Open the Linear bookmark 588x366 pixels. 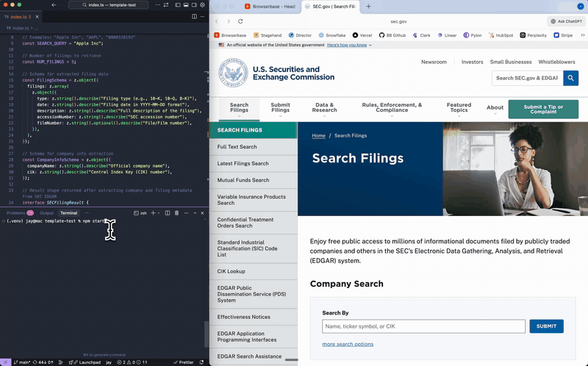(447, 35)
